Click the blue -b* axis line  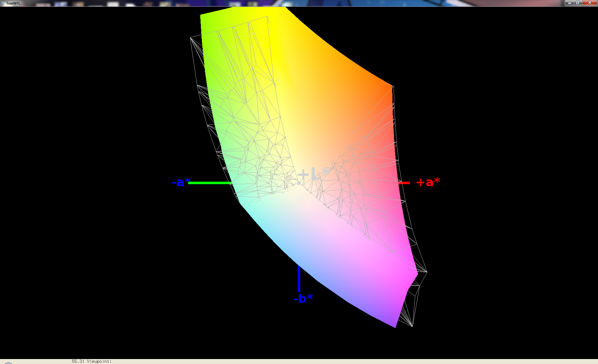pos(299,278)
